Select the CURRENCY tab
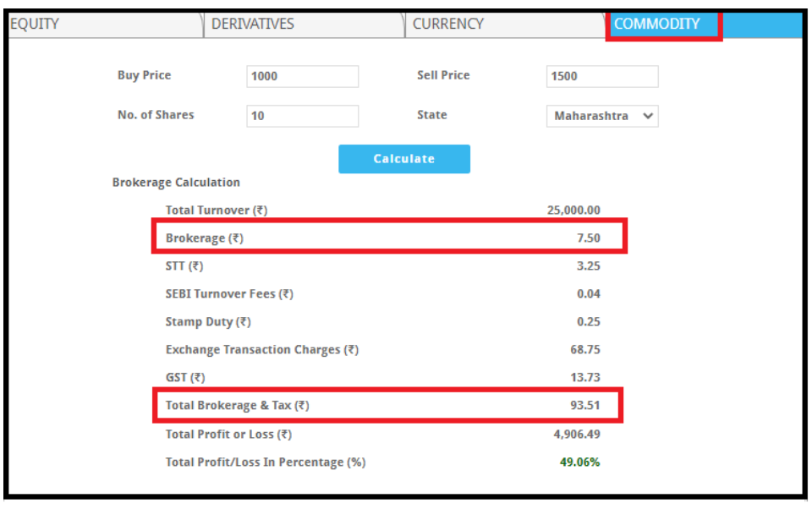812x509 pixels. pos(448,24)
